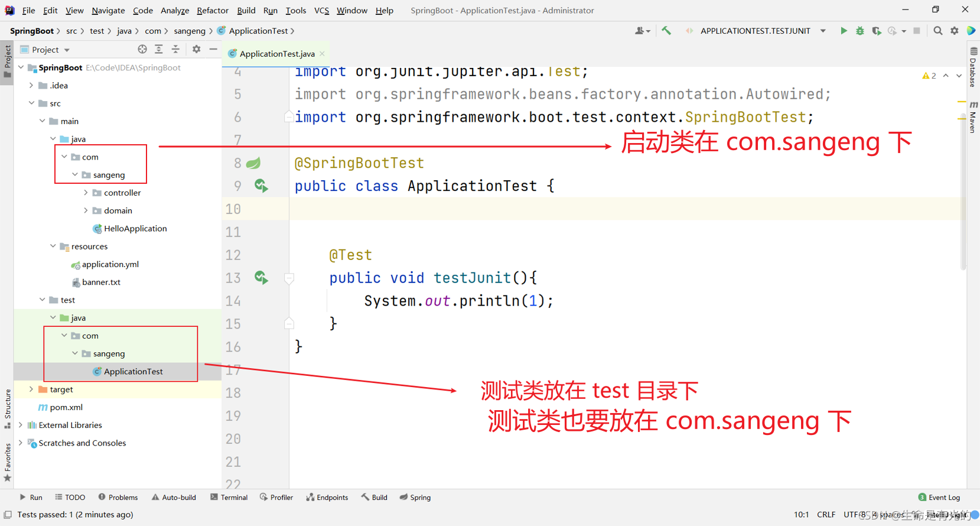Toggle fold for the testJunit method on line 13
Screen dimensions: 980x526
(x=289, y=278)
